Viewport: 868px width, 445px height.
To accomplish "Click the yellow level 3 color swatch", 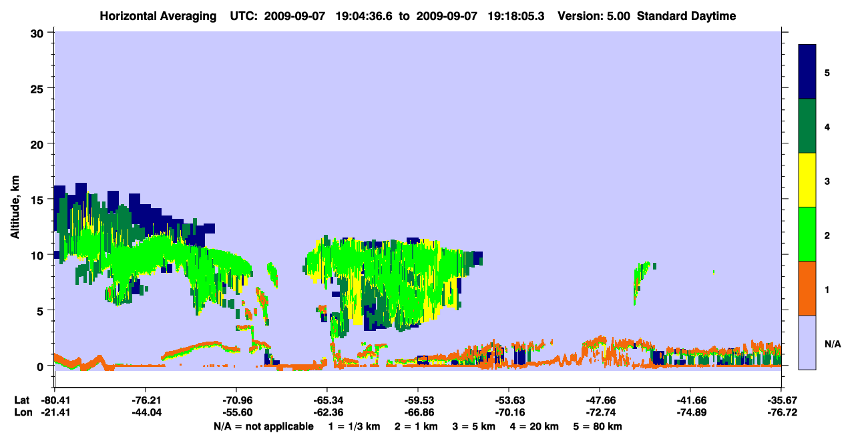I will pos(807,180).
